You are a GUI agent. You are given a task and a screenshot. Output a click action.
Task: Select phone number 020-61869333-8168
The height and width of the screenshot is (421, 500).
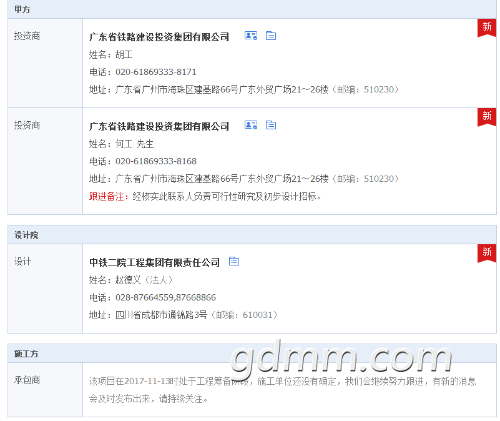(x=156, y=161)
